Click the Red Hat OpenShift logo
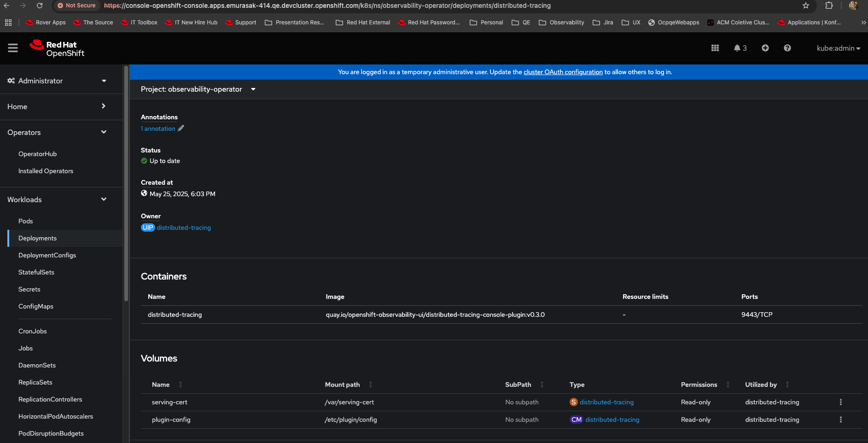 coord(57,48)
